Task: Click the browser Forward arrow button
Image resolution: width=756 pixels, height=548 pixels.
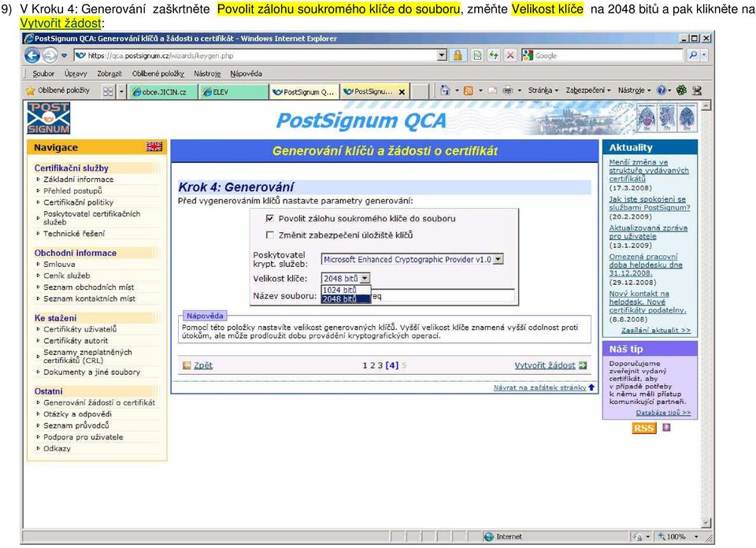Action: click(x=50, y=56)
